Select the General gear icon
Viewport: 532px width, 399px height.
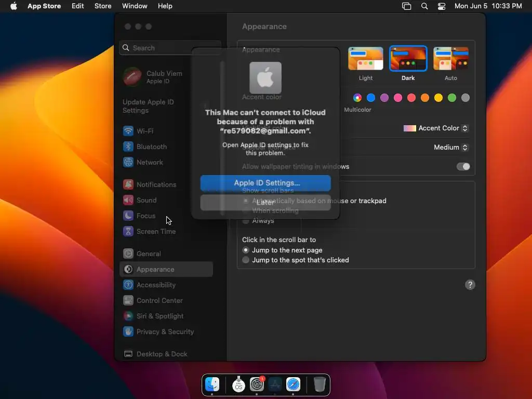point(128,254)
